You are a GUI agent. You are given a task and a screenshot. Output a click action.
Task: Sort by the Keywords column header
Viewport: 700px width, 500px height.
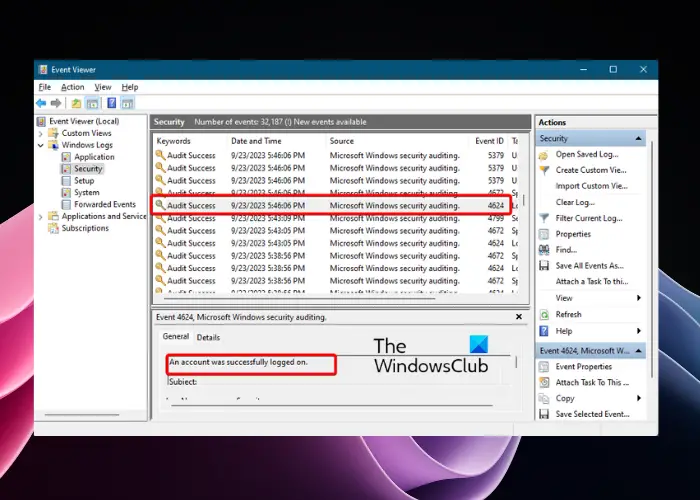point(191,141)
